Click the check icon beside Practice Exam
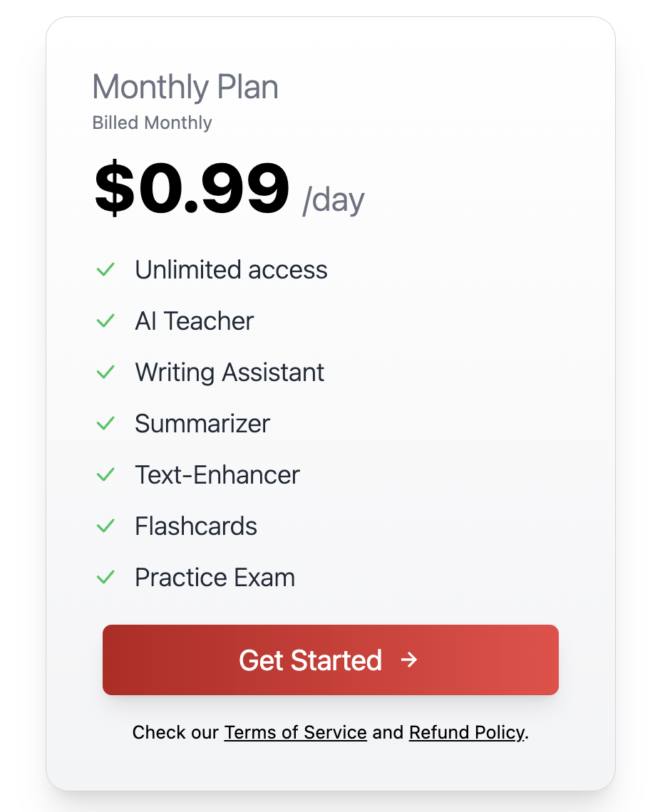The image size is (660, 812). pos(105,578)
